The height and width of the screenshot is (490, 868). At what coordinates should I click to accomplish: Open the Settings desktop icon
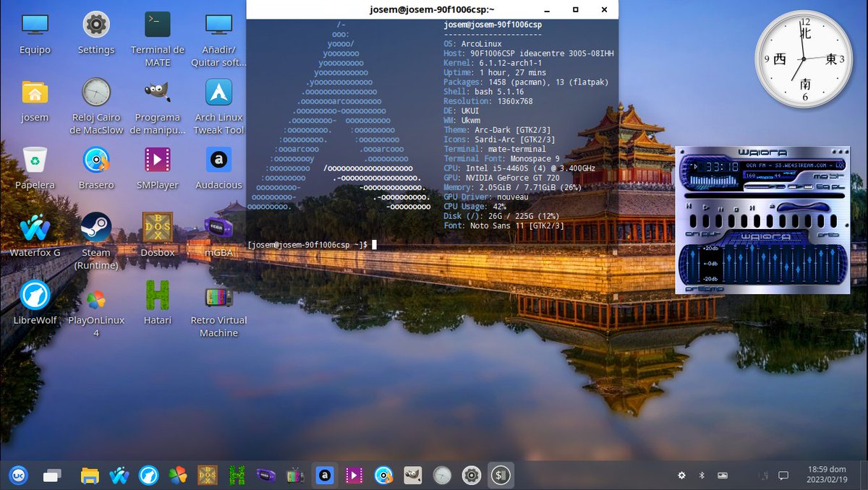96,35
